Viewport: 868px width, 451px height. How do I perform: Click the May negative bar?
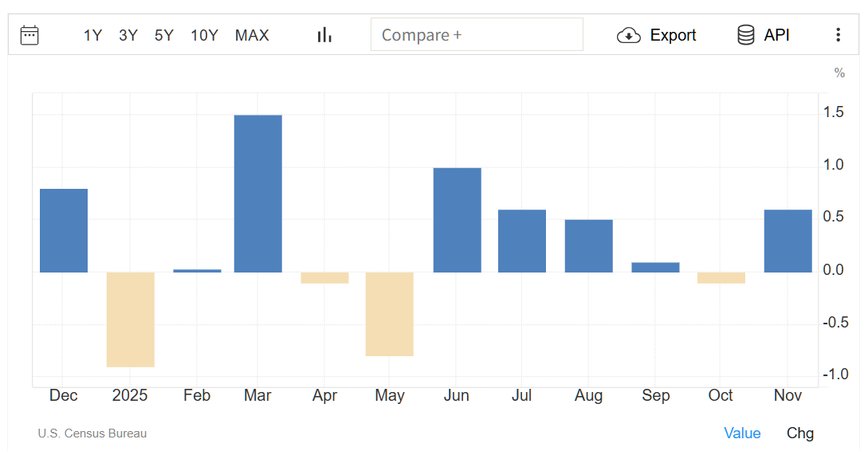coord(390,314)
